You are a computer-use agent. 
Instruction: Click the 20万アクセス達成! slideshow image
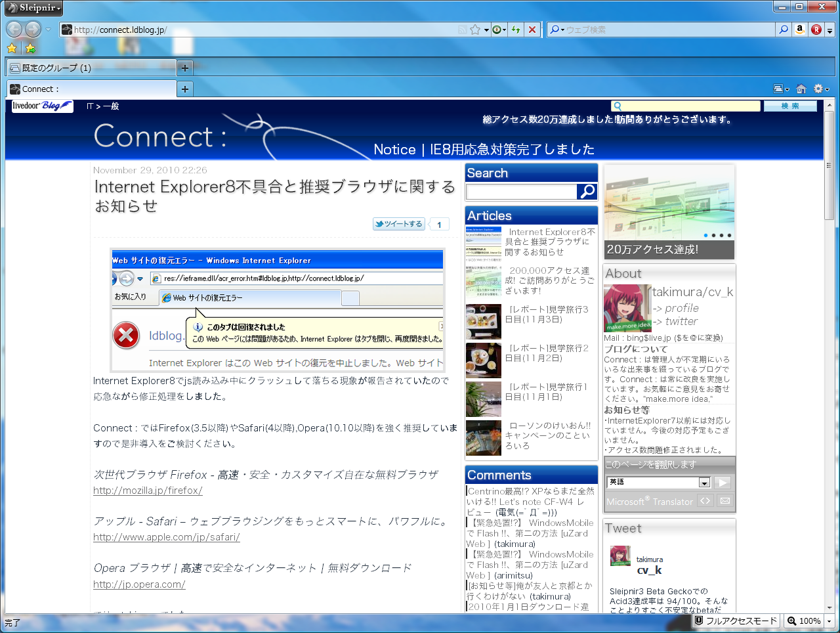coord(669,212)
